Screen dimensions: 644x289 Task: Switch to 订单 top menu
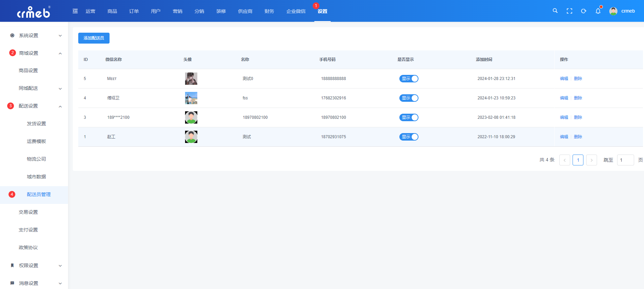(134, 11)
